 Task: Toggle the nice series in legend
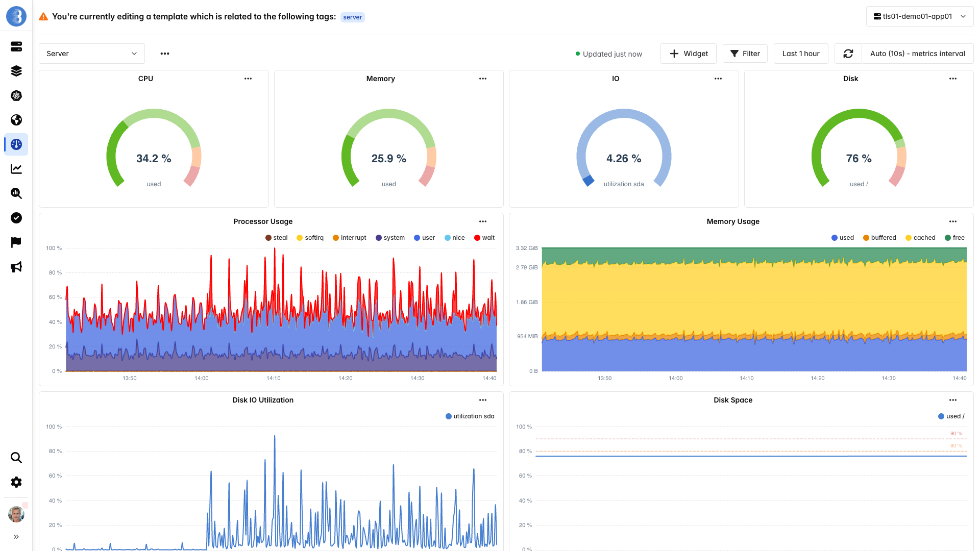(455, 238)
